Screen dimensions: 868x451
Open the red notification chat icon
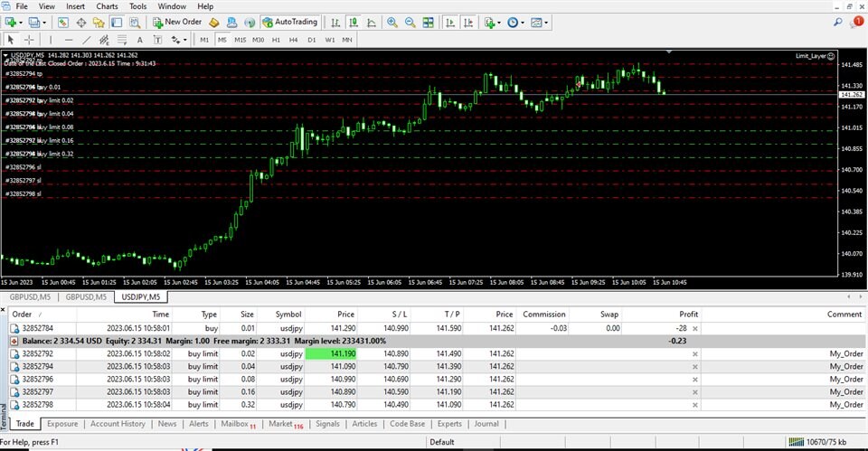pyautogui.click(x=856, y=22)
